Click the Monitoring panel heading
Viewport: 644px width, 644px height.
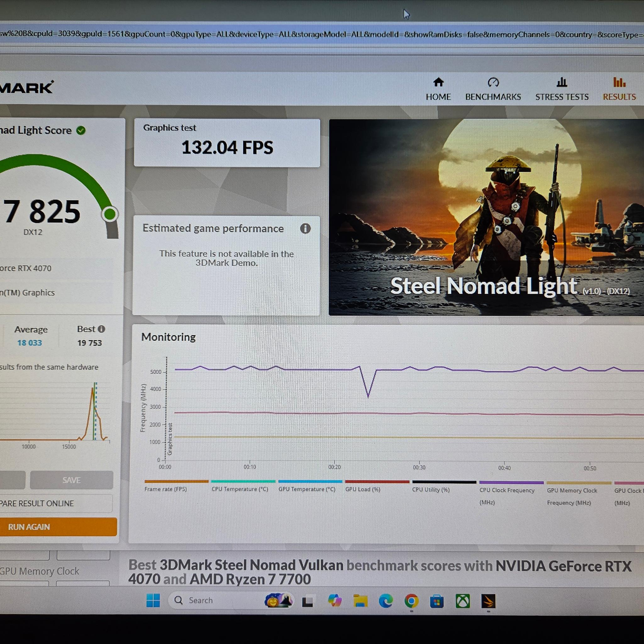pos(168,337)
